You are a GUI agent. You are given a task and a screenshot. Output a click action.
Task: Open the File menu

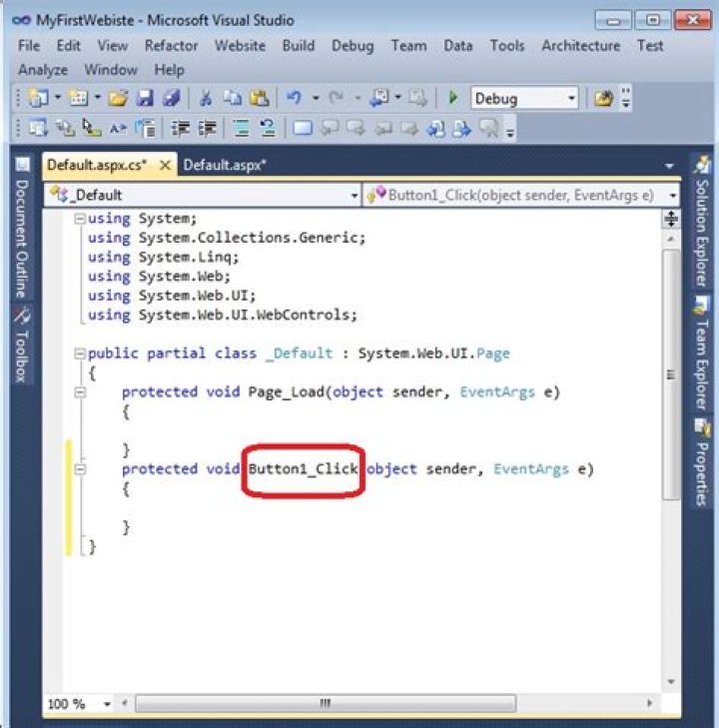(x=29, y=46)
